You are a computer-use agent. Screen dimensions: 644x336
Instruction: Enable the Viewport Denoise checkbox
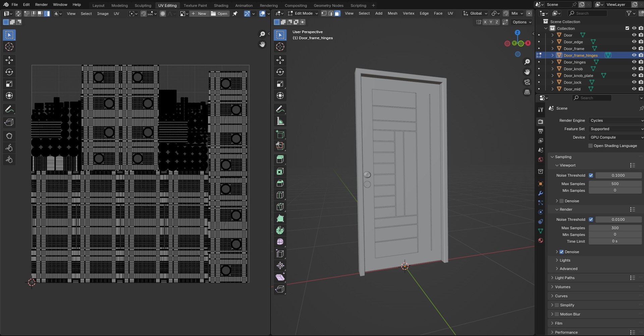click(561, 201)
